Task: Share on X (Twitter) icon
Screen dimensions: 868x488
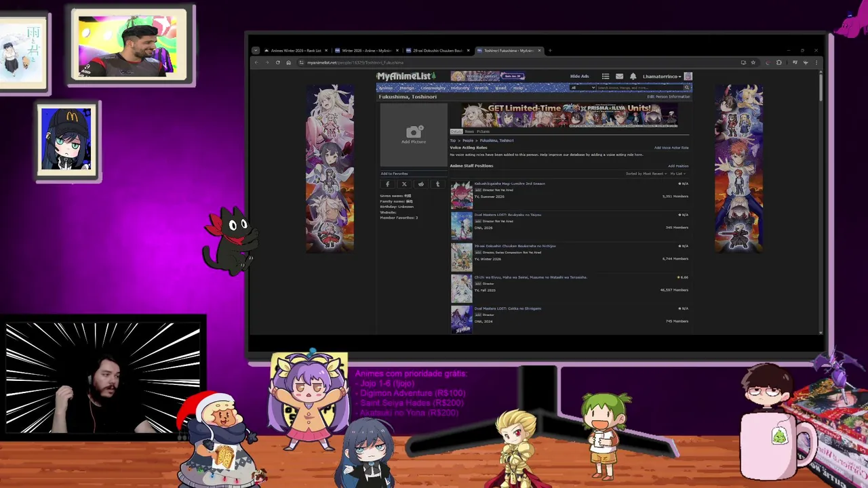Action: (x=404, y=184)
